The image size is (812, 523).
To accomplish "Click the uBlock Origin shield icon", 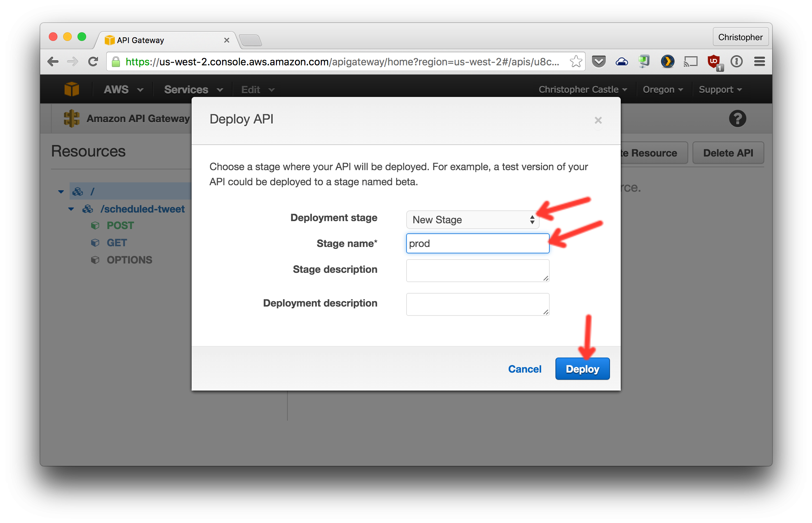I will 714,62.
